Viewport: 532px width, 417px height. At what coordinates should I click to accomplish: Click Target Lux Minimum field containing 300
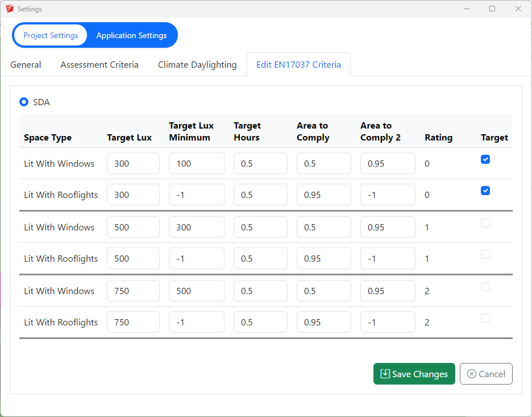pyautogui.click(x=196, y=227)
